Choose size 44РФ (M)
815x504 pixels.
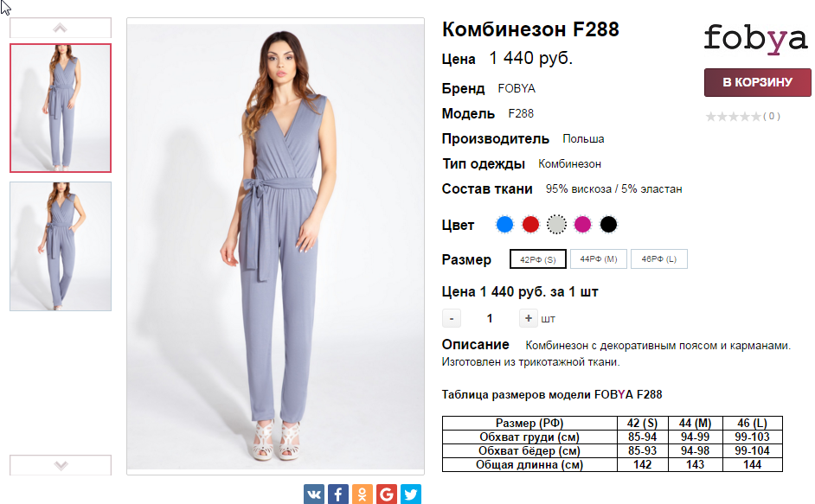(x=598, y=258)
